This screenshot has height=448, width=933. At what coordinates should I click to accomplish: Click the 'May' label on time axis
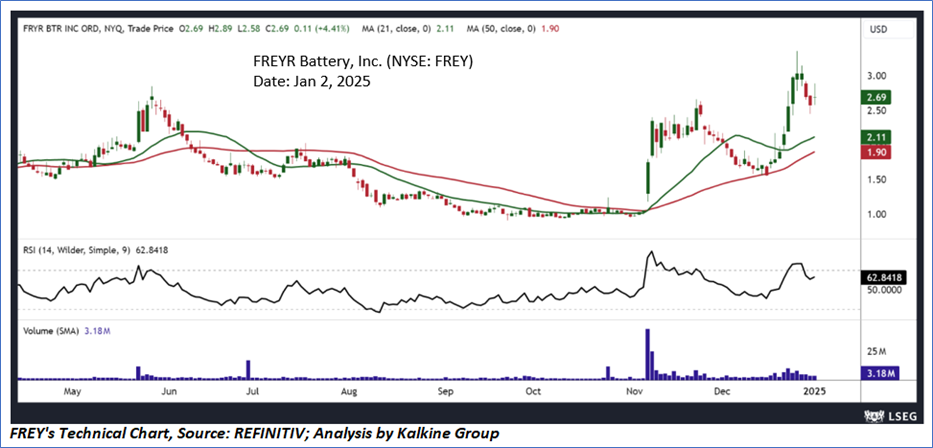pos(72,391)
